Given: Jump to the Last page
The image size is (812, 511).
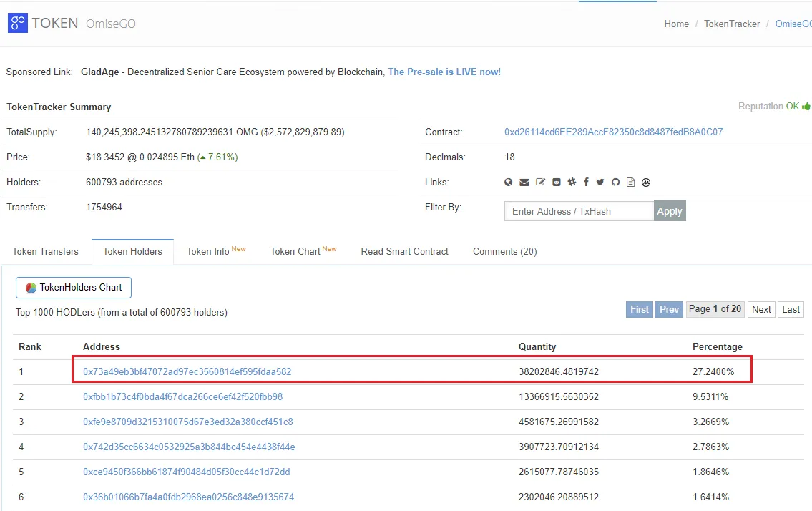Looking at the screenshot, I should tap(791, 309).
